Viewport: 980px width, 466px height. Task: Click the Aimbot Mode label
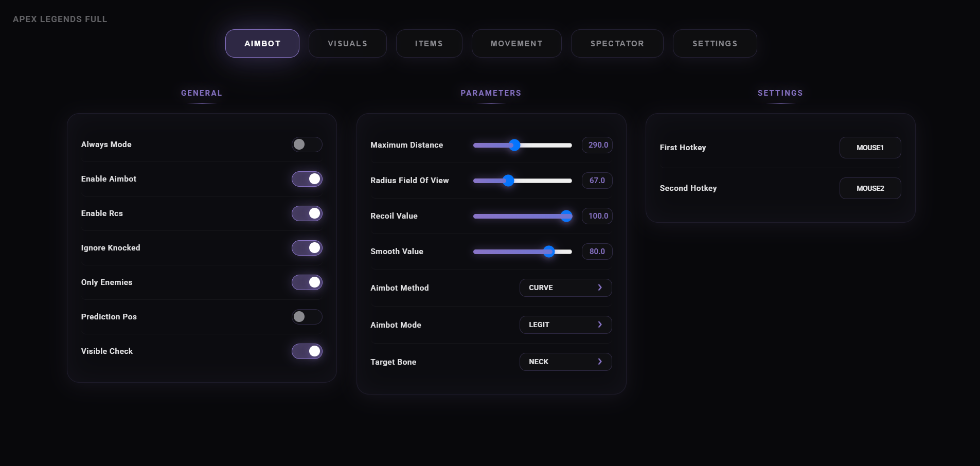396,325
